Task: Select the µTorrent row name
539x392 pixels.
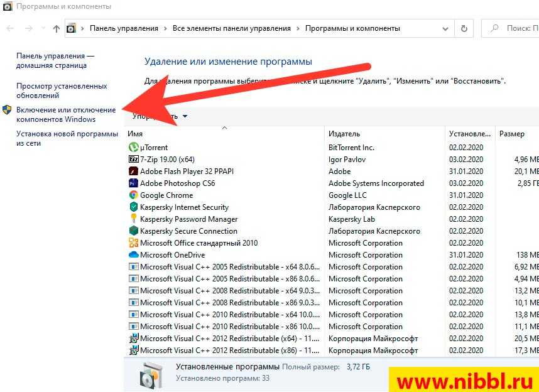Action: point(154,148)
